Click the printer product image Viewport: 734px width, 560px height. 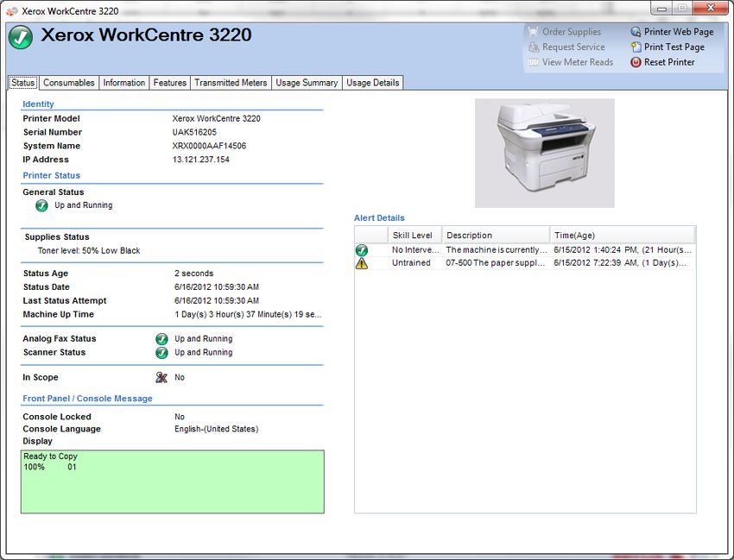pos(544,153)
